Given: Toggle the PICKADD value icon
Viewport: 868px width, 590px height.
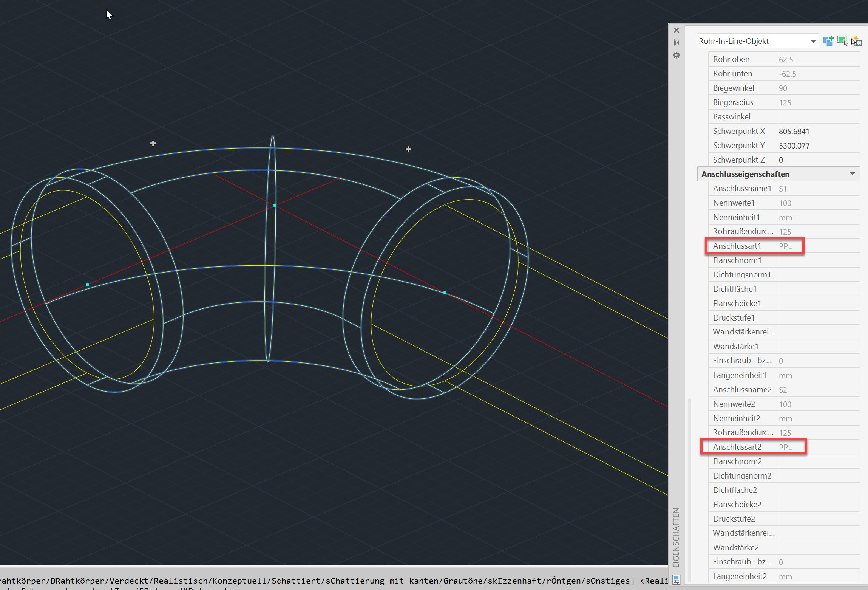Looking at the screenshot, I should click(x=829, y=40).
